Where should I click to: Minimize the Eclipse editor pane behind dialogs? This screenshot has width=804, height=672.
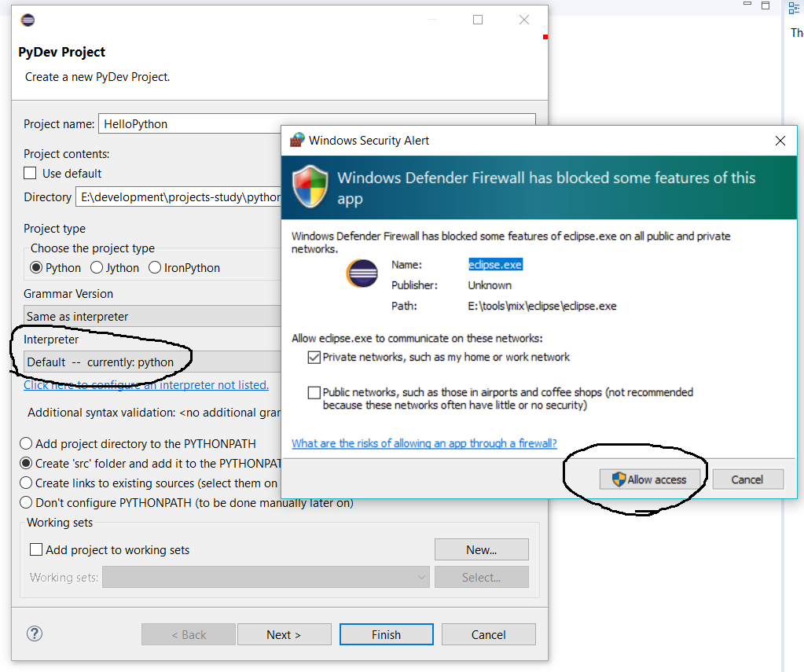click(747, 4)
